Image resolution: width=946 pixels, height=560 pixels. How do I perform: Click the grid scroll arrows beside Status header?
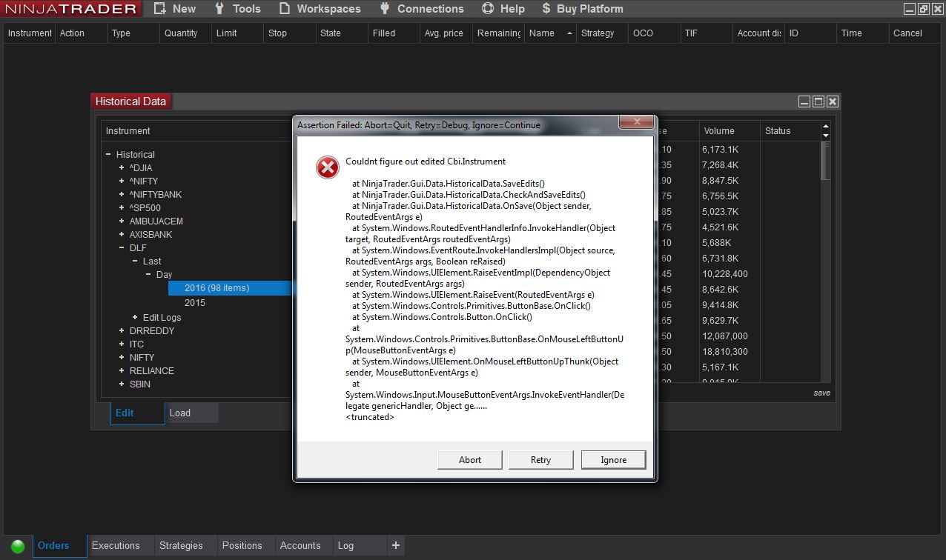(826, 131)
